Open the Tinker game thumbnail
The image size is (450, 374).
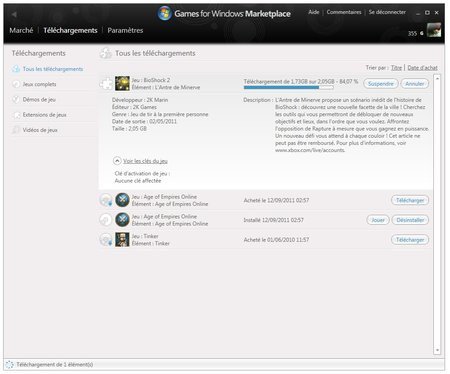122,239
